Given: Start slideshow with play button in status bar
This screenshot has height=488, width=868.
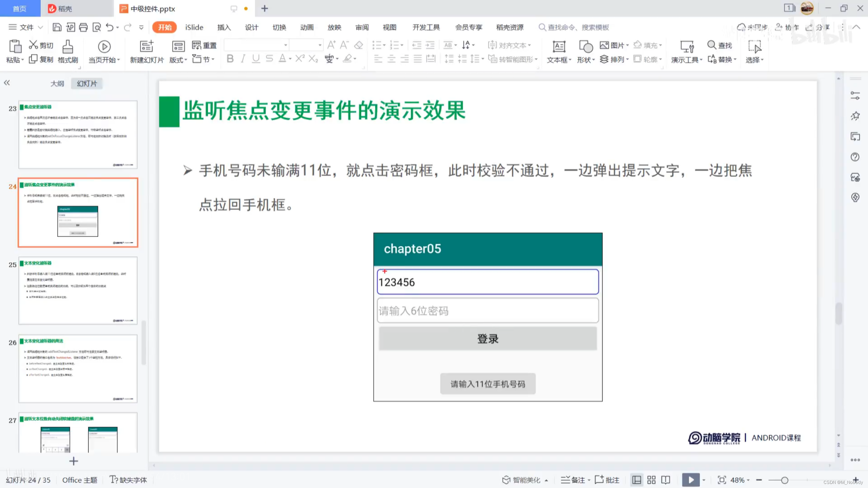Looking at the screenshot, I should tap(691, 480).
